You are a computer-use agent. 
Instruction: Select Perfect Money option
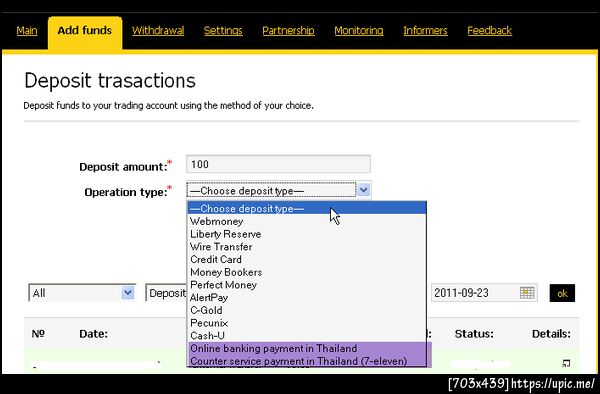pos(307,285)
